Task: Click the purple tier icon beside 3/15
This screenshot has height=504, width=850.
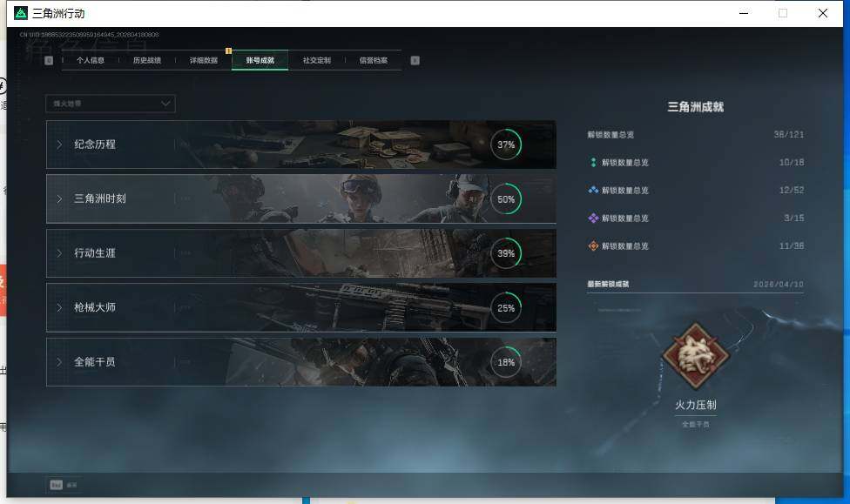Action: point(593,218)
